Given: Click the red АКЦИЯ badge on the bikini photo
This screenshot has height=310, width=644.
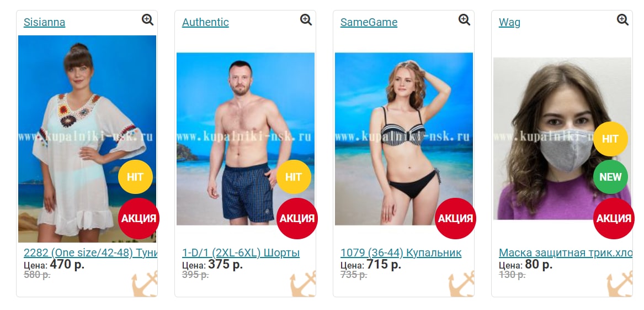Looking at the screenshot, I should pyautogui.click(x=455, y=218).
